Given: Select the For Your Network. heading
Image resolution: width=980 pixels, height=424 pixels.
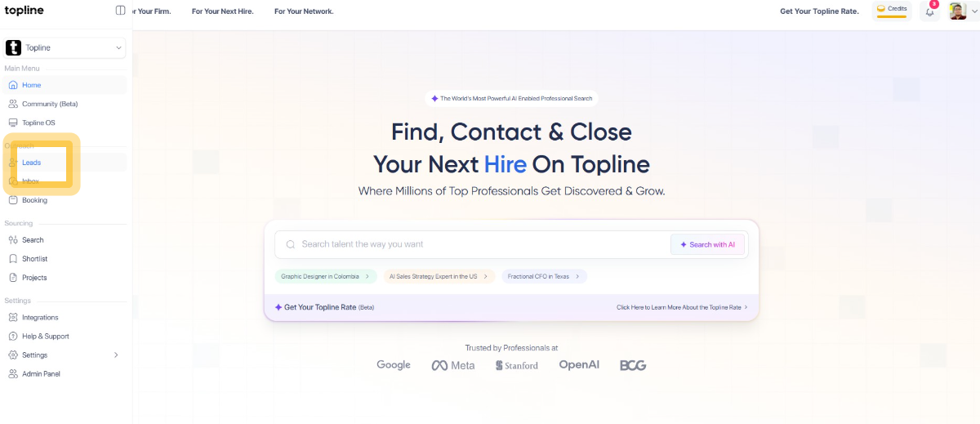Looking at the screenshot, I should [x=304, y=11].
